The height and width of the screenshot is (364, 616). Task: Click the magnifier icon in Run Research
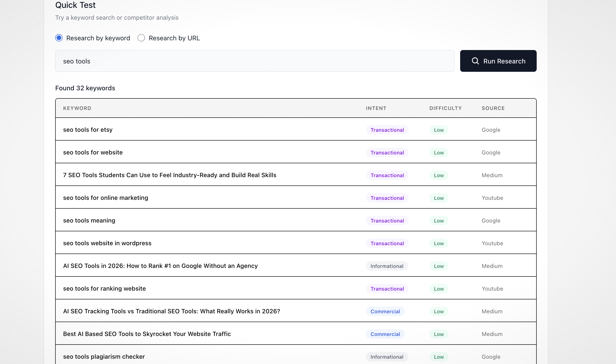(475, 61)
